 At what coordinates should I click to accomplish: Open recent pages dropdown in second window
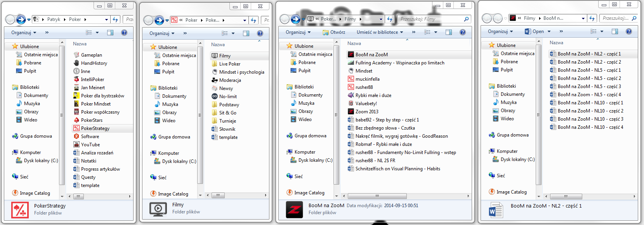167,20
